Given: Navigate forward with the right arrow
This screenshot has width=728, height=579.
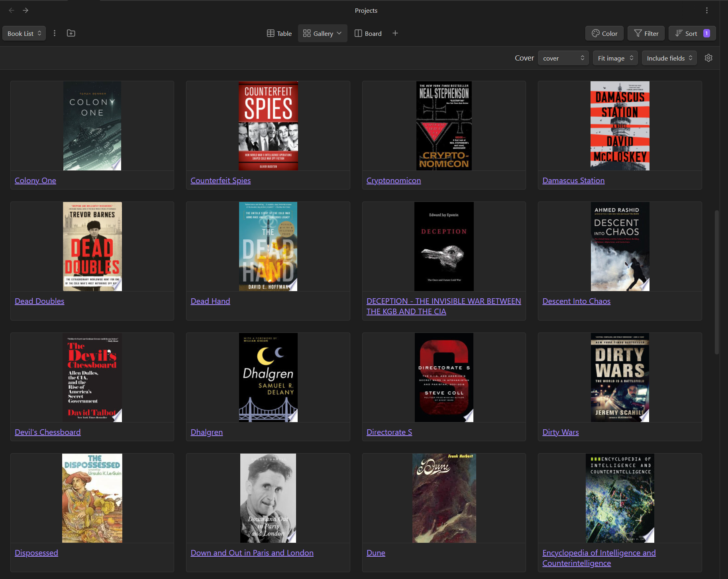Looking at the screenshot, I should tap(26, 10).
